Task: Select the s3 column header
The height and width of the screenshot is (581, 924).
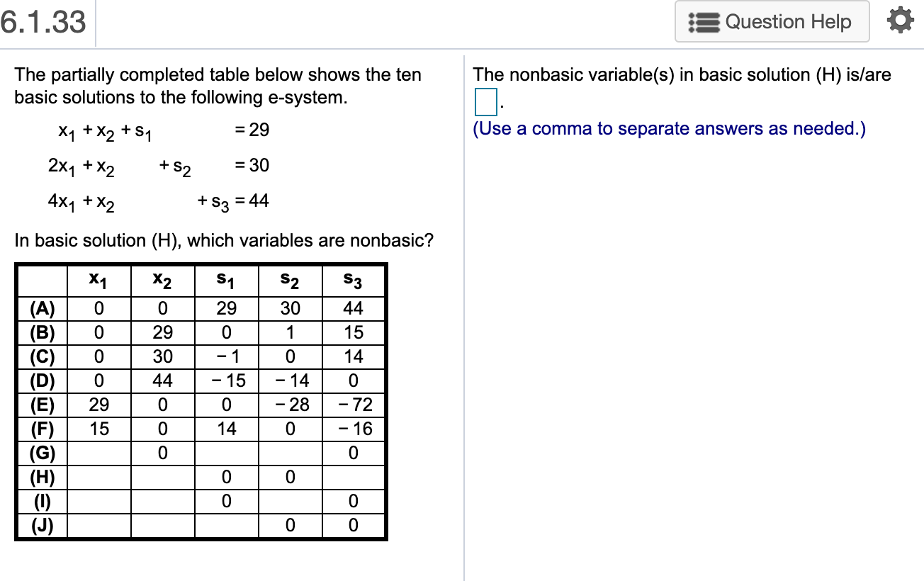Action: click(353, 281)
